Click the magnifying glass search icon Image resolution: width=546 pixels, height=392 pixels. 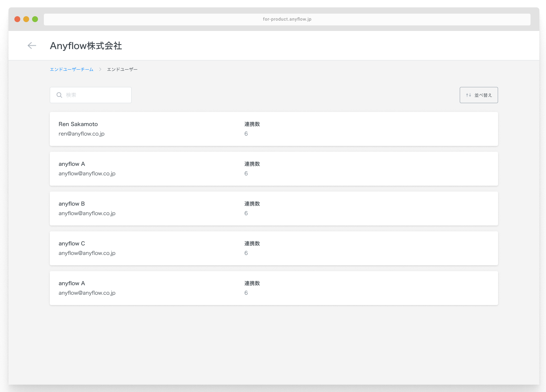pos(59,95)
